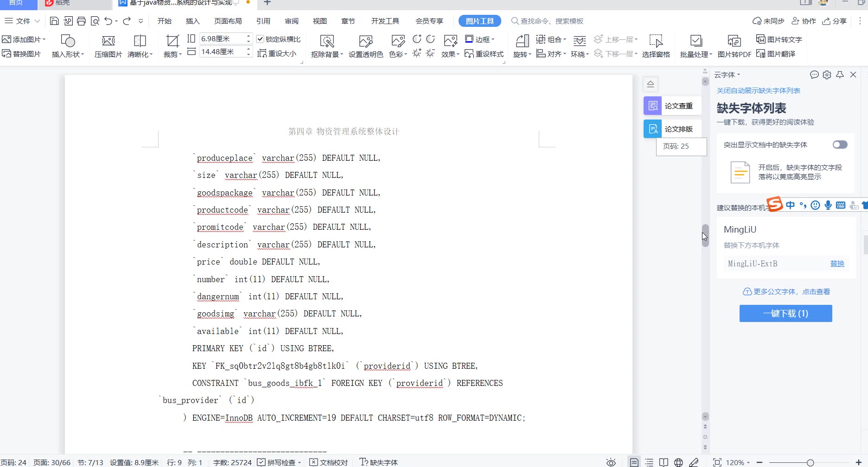Open the 审阅 ribbon tab

(x=292, y=21)
